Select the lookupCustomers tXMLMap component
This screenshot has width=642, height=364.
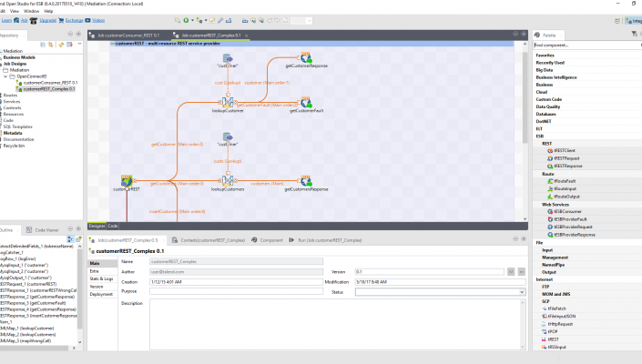pyautogui.click(x=228, y=180)
